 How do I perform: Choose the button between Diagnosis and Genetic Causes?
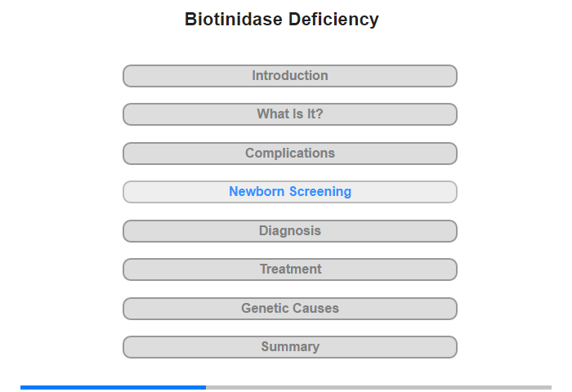[290, 269]
